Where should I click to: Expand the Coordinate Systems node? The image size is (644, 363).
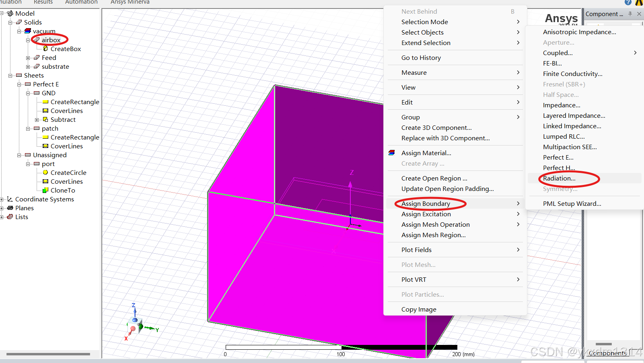coord(2,199)
